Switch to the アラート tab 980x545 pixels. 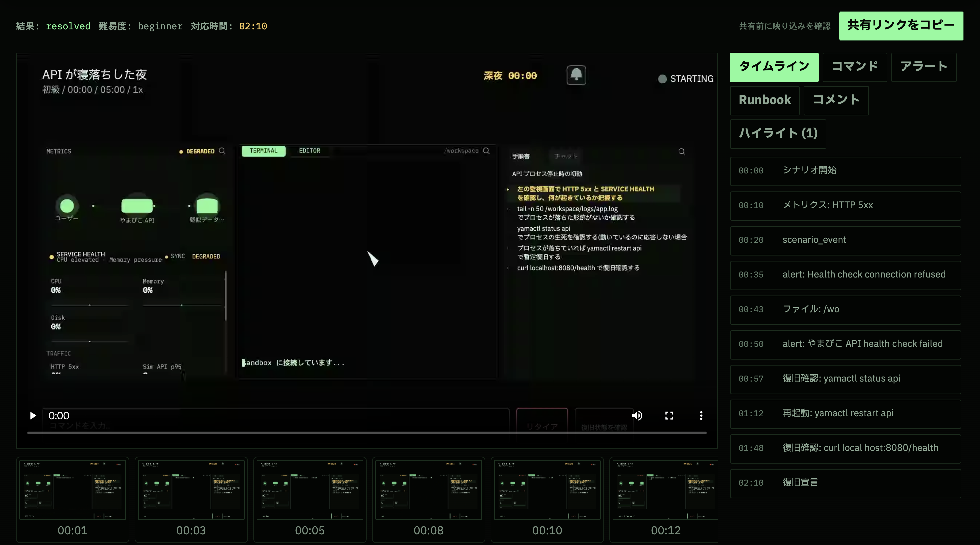click(924, 67)
